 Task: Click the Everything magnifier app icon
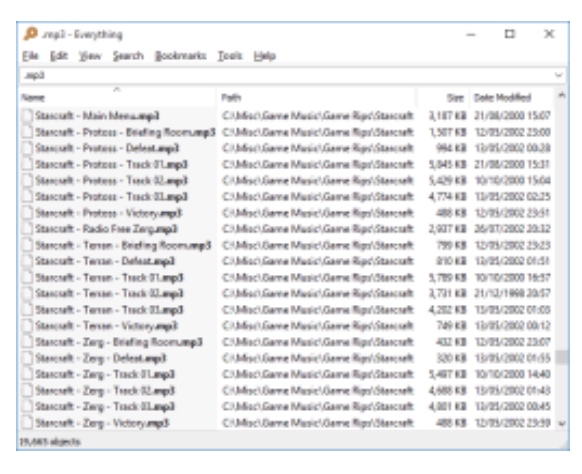[x=30, y=34]
